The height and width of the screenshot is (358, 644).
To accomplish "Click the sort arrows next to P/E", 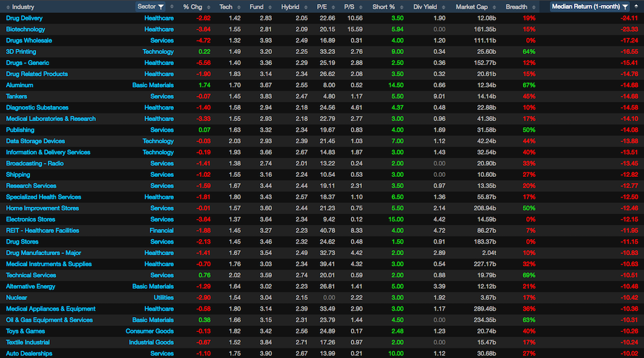I will tap(333, 7).
